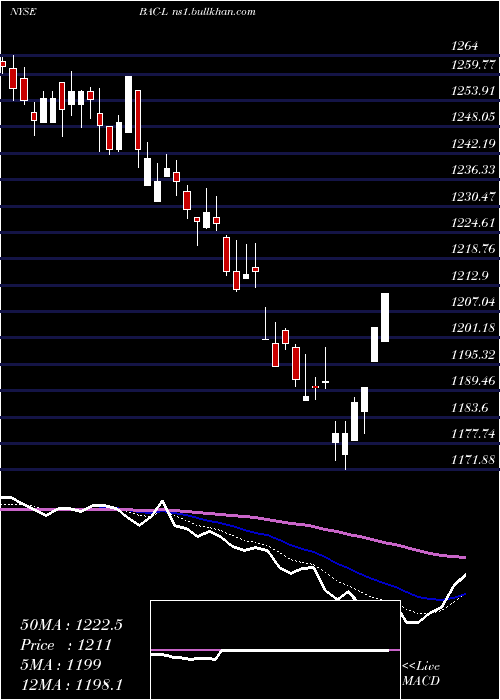Click the 1259.77 price level label
Viewport: 500px width, 700px height.
click(473, 65)
